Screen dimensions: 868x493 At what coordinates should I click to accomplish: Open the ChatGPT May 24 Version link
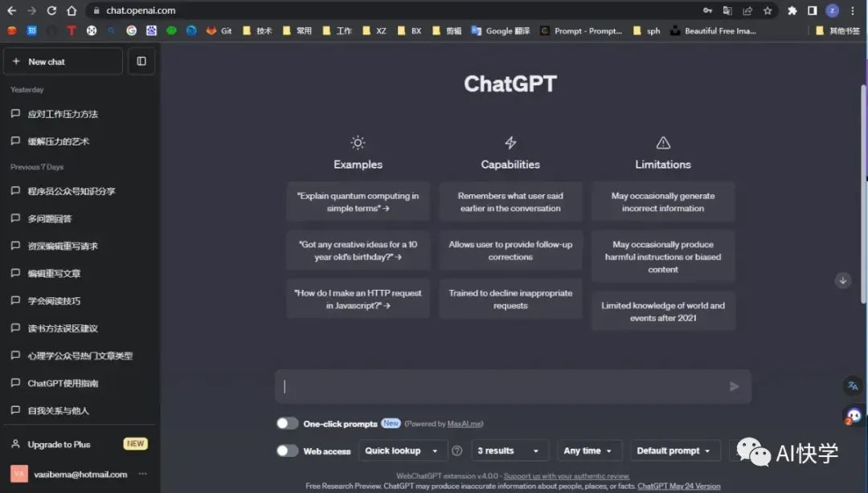(x=680, y=485)
